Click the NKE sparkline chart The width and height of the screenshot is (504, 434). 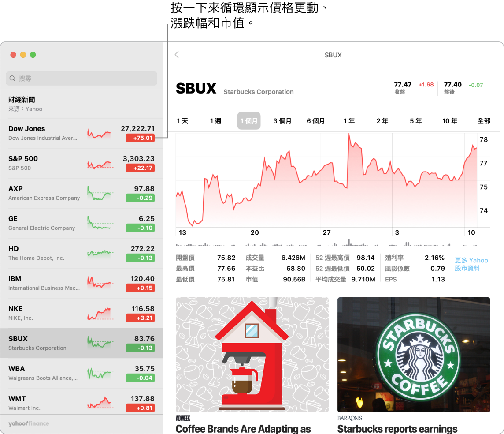click(x=100, y=313)
